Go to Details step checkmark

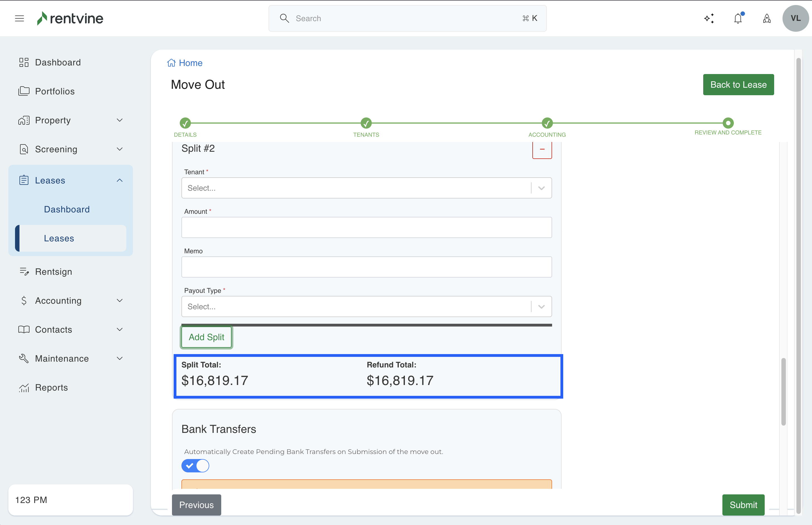185,123
